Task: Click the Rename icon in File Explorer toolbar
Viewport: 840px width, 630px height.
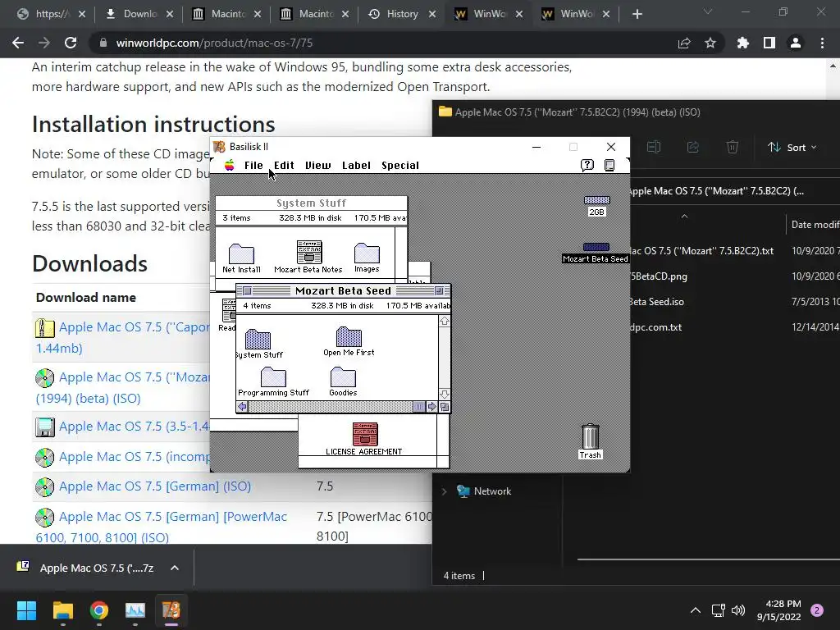Action: pyautogui.click(x=654, y=147)
